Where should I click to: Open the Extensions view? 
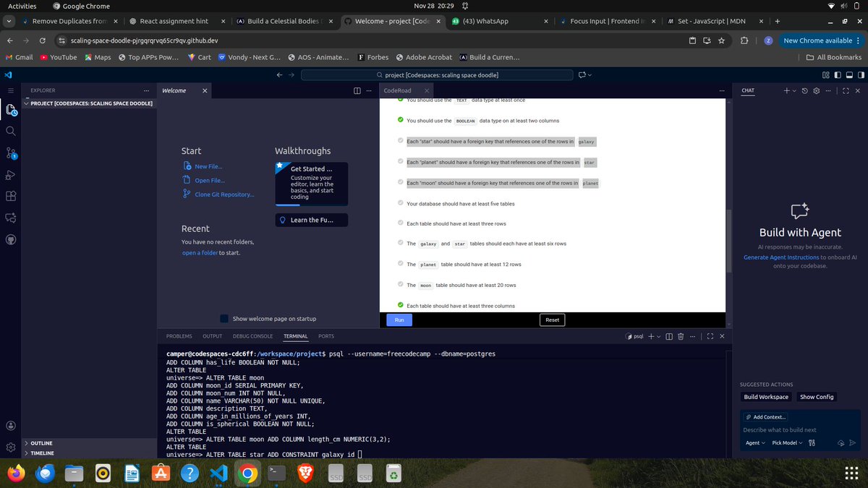pos(10,196)
